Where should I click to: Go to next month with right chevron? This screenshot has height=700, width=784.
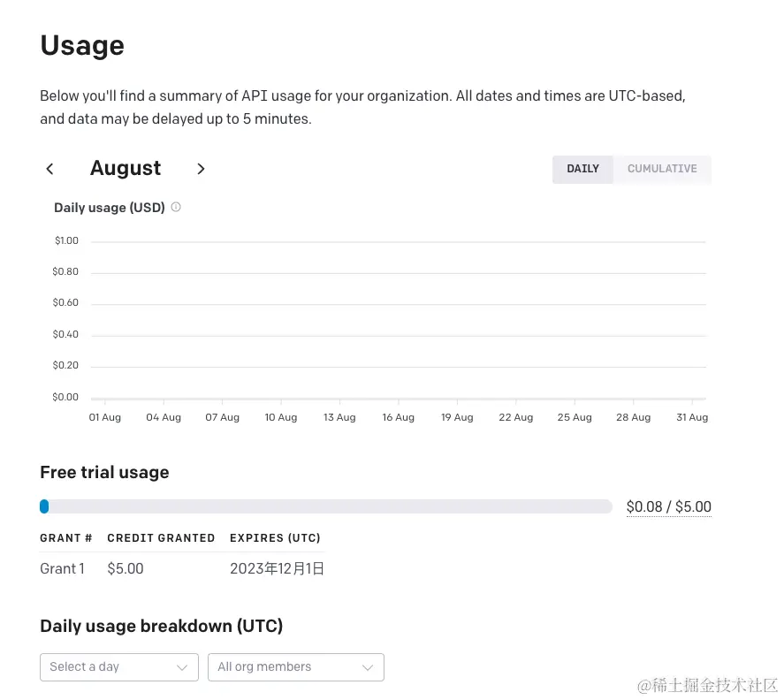click(x=201, y=169)
